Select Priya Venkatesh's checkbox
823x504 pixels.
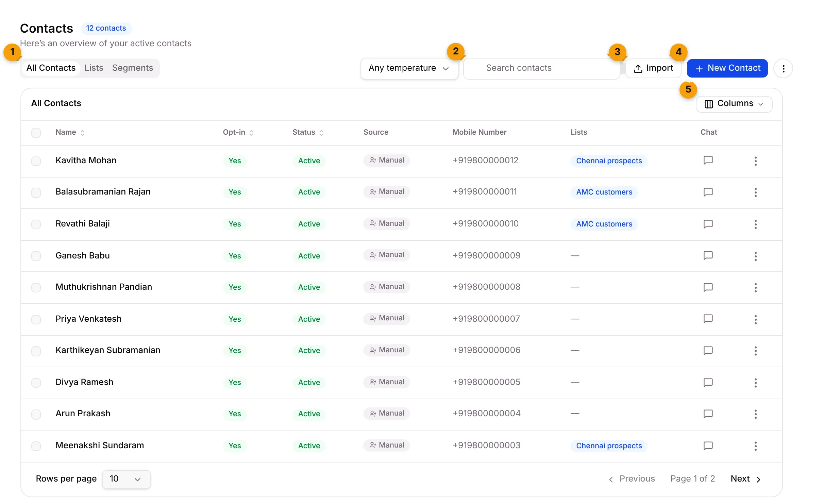(36, 319)
